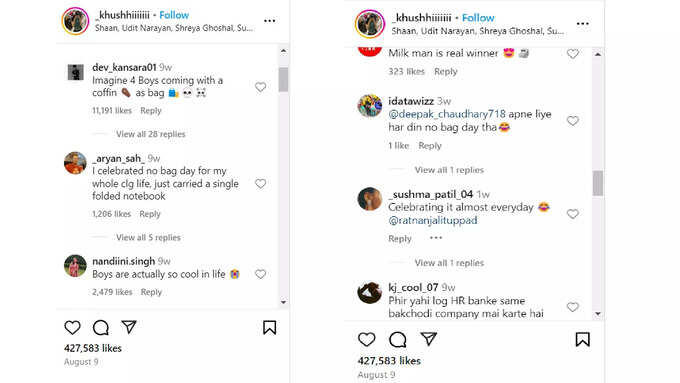
Task: Expand View all 5 replies
Action: click(x=148, y=238)
